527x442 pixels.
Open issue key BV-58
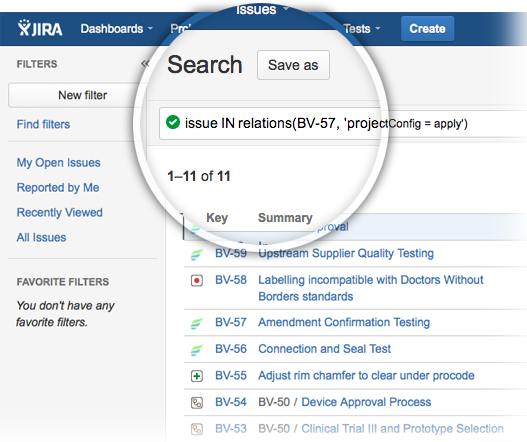[231, 280]
